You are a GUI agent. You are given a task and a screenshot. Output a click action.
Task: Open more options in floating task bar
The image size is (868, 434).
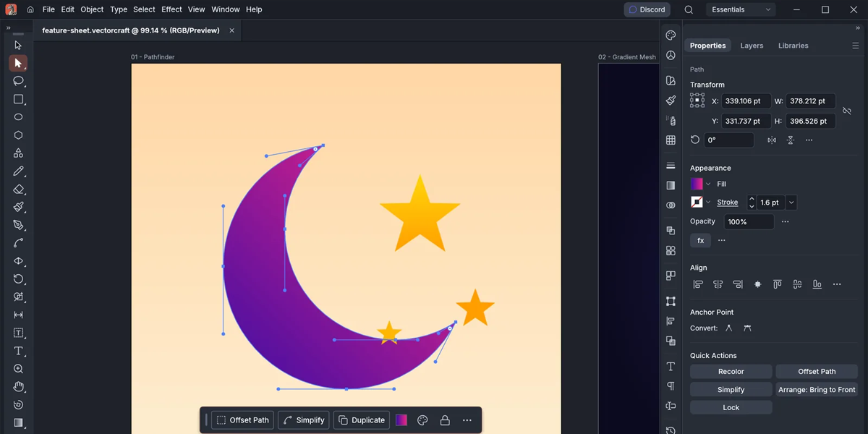pyautogui.click(x=467, y=420)
